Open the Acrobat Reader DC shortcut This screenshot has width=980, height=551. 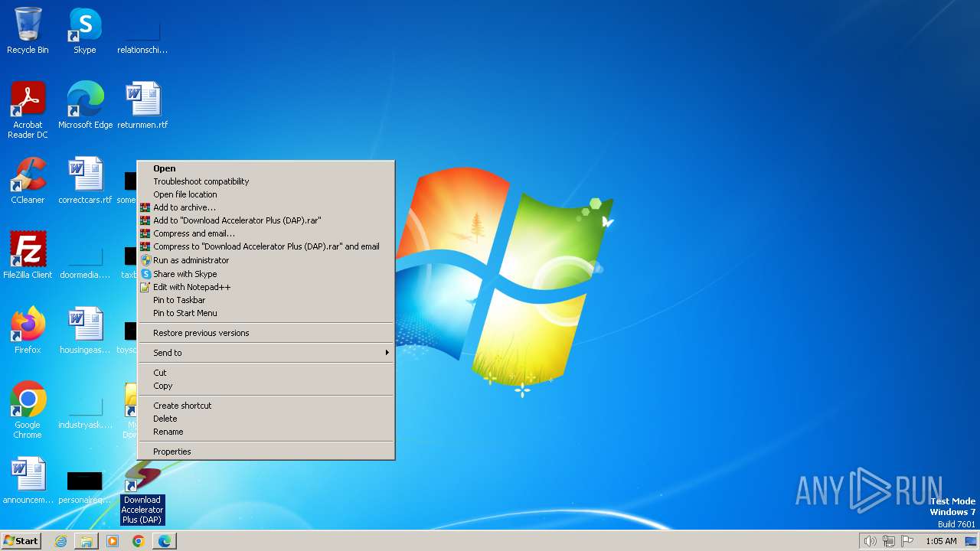coord(28,110)
